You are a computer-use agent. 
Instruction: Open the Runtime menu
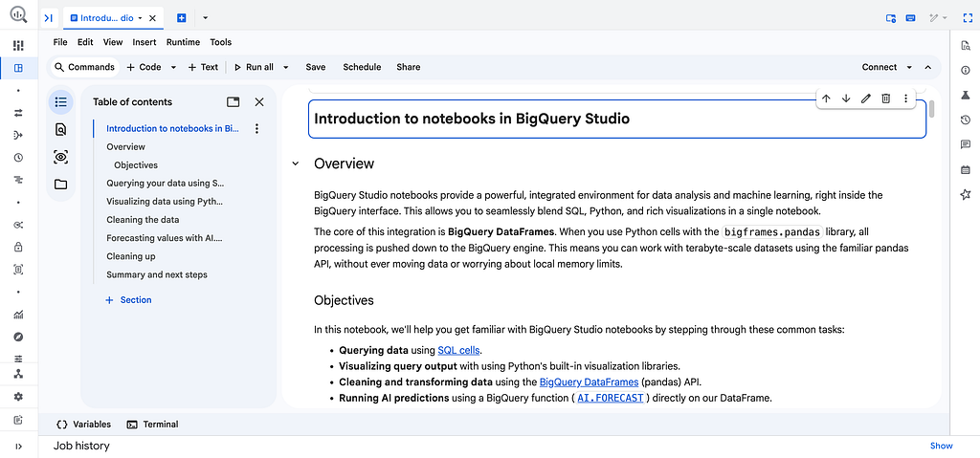pyautogui.click(x=183, y=42)
